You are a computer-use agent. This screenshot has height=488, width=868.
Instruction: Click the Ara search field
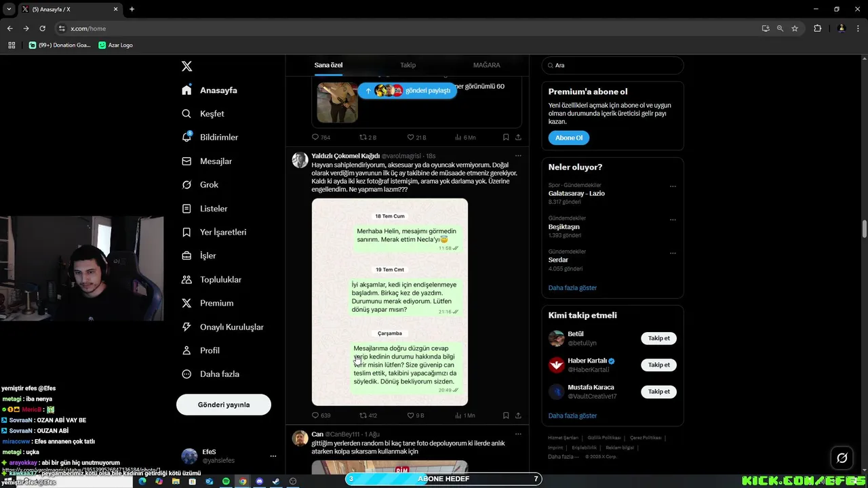(x=612, y=65)
